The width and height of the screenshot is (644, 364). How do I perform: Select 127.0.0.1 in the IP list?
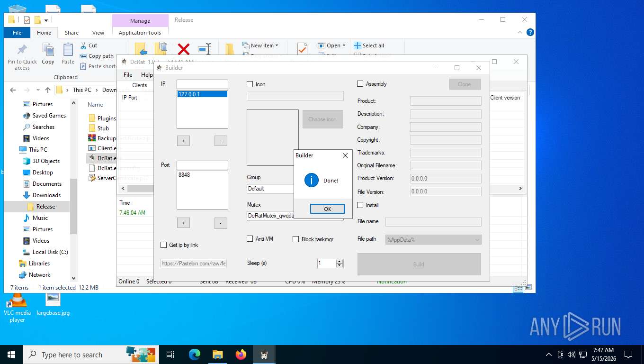pyautogui.click(x=202, y=94)
